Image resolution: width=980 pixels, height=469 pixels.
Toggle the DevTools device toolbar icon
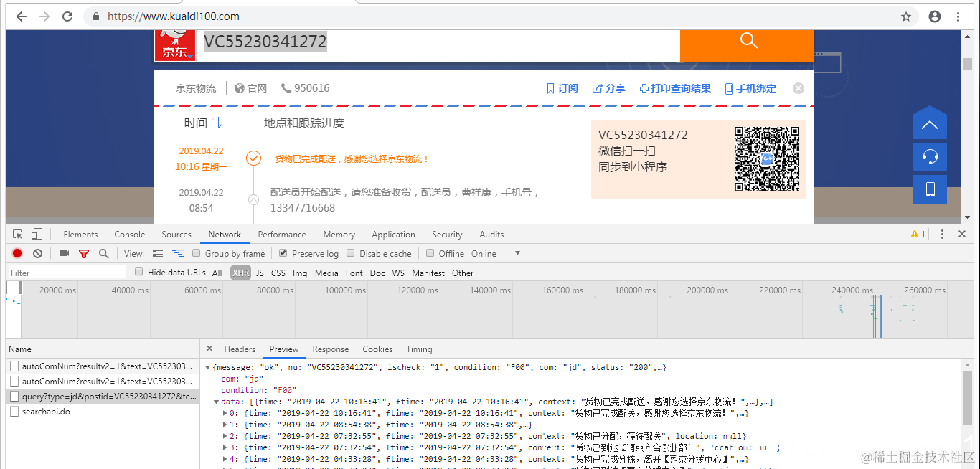(37, 234)
